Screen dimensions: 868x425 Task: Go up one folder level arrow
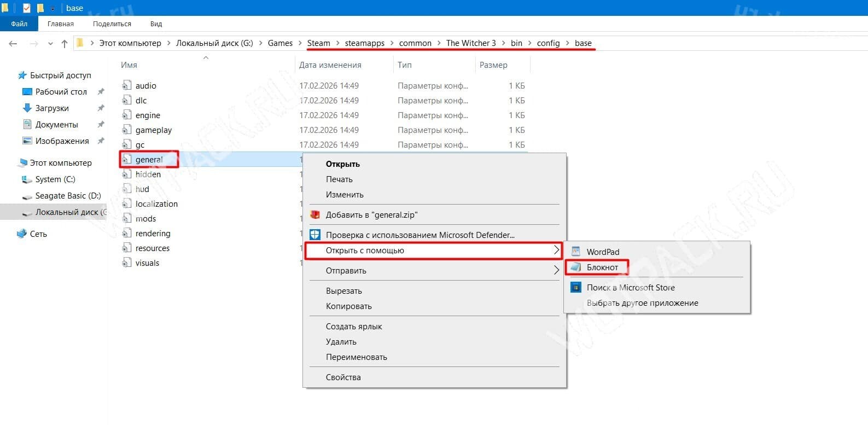coord(65,43)
